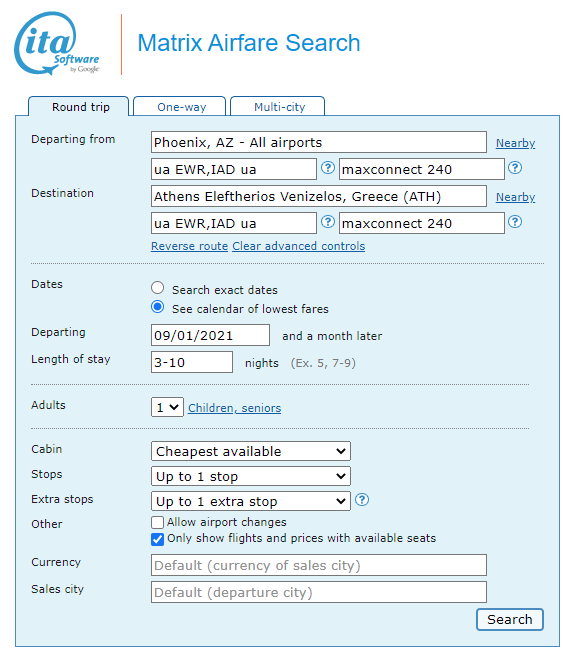This screenshot has height=668, width=582.
Task: Uncheck Only show flights with available seats
Action: coord(157,539)
